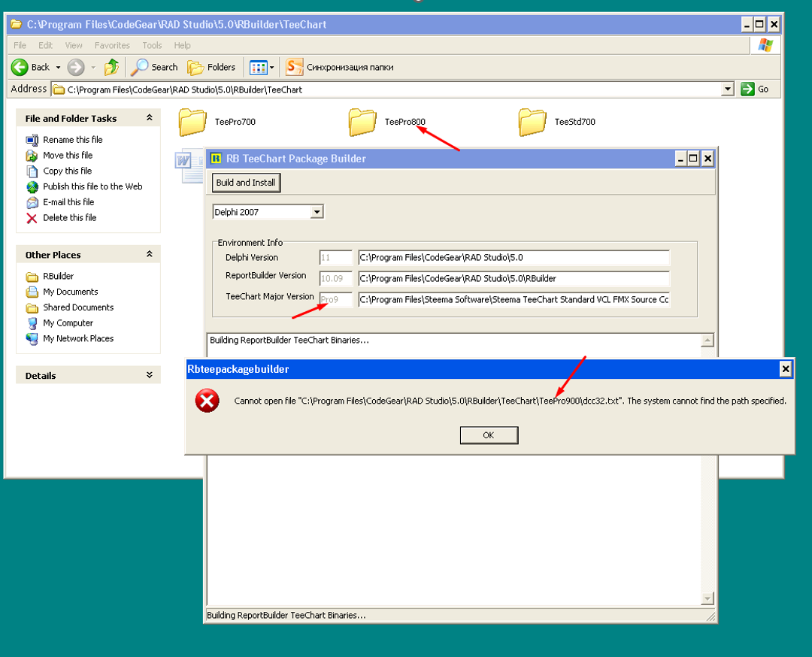Screen dimensions: 812x657
Task: Maximize the RB TeeChart Package Builder window
Action: pyautogui.click(x=693, y=159)
